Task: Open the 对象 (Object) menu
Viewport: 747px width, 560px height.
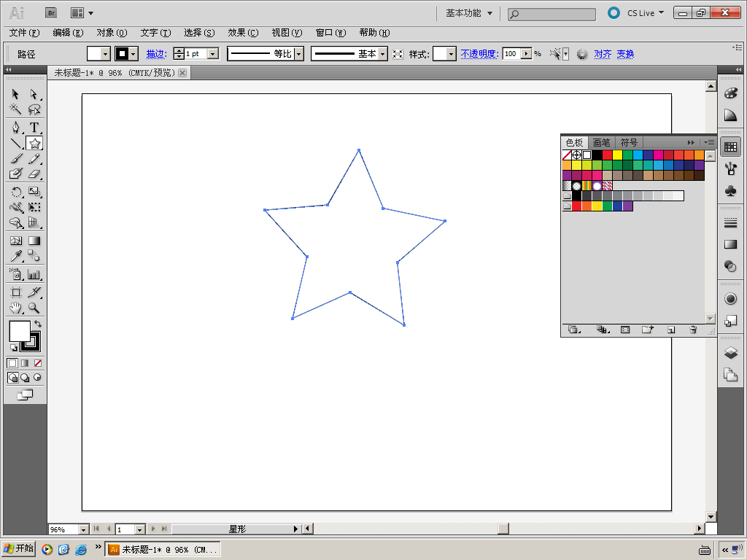Action: 112,33
